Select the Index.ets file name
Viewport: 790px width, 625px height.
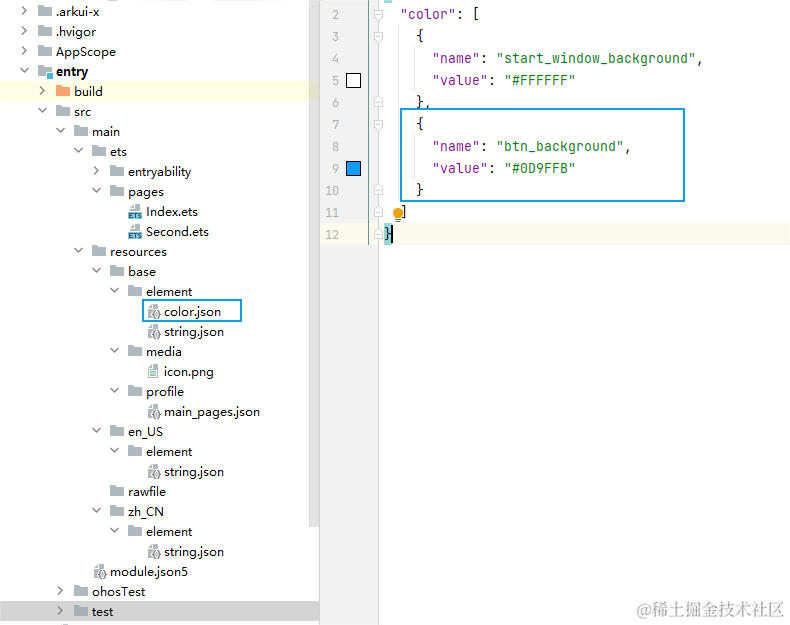click(x=172, y=212)
